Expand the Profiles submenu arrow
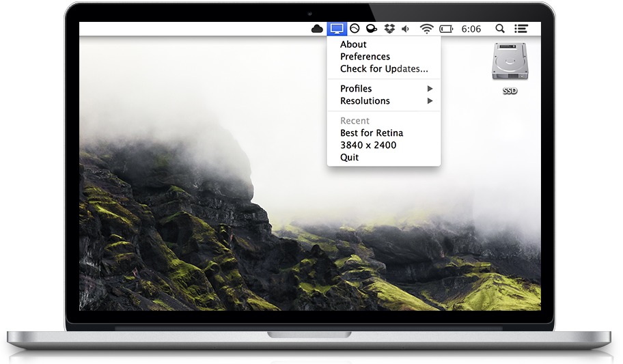 point(430,89)
